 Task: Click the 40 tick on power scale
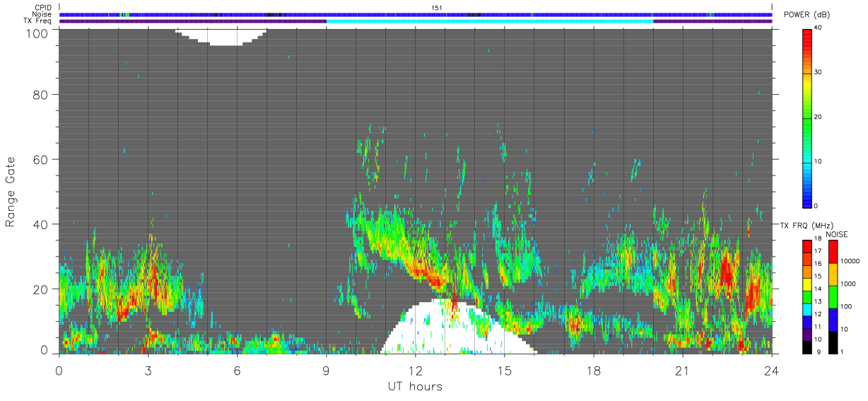click(819, 28)
